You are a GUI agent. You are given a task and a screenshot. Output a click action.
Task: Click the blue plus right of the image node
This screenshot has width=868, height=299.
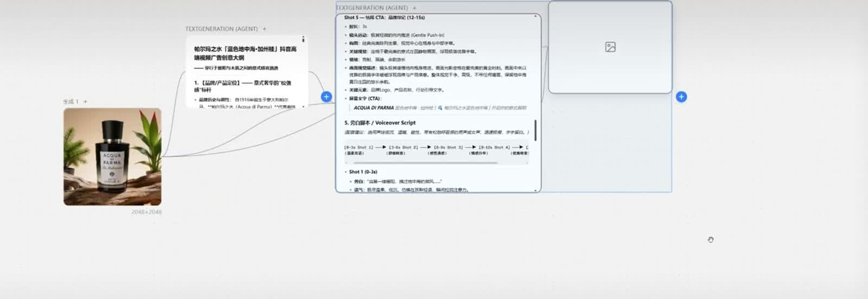681,97
